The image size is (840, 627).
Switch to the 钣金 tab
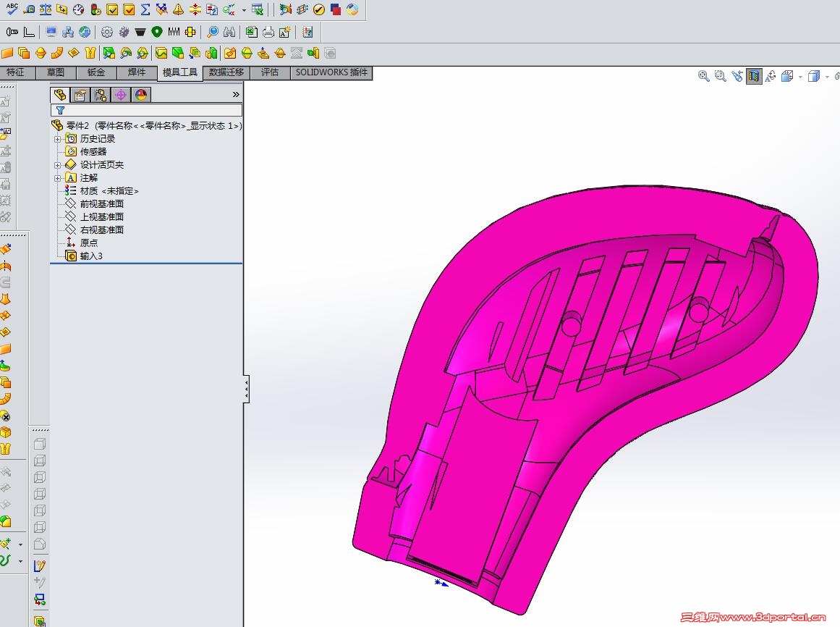[x=96, y=72]
